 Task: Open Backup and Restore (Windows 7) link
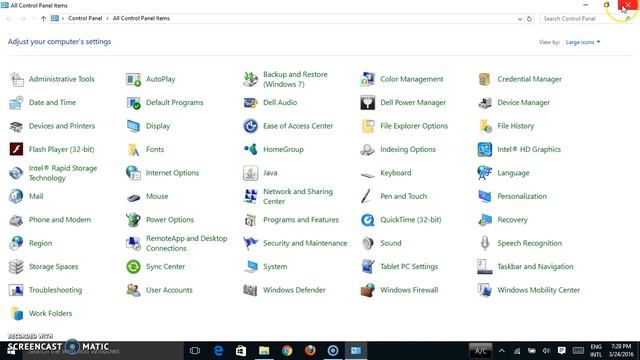click(295, 79)
